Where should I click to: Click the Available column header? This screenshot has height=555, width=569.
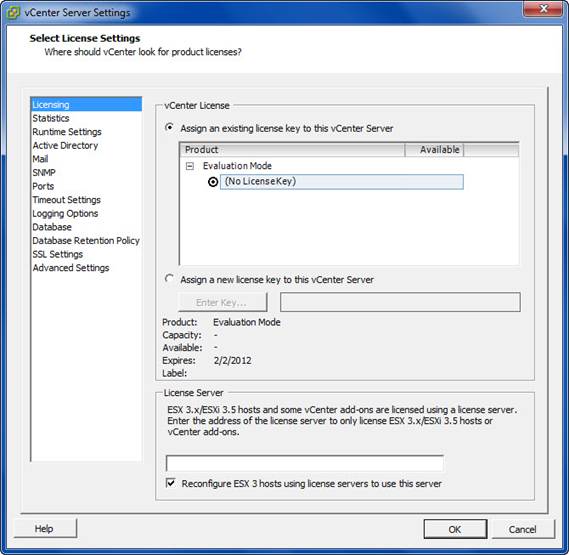(x=434, y=150)
